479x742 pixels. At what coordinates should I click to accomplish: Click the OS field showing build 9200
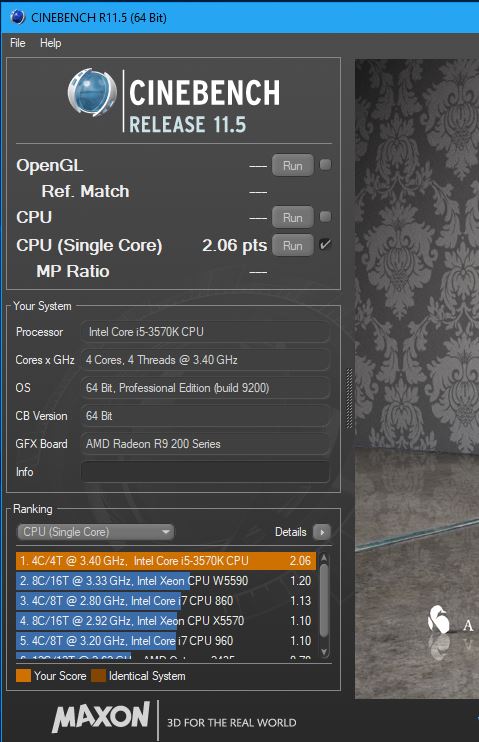[x=205, y=388]
